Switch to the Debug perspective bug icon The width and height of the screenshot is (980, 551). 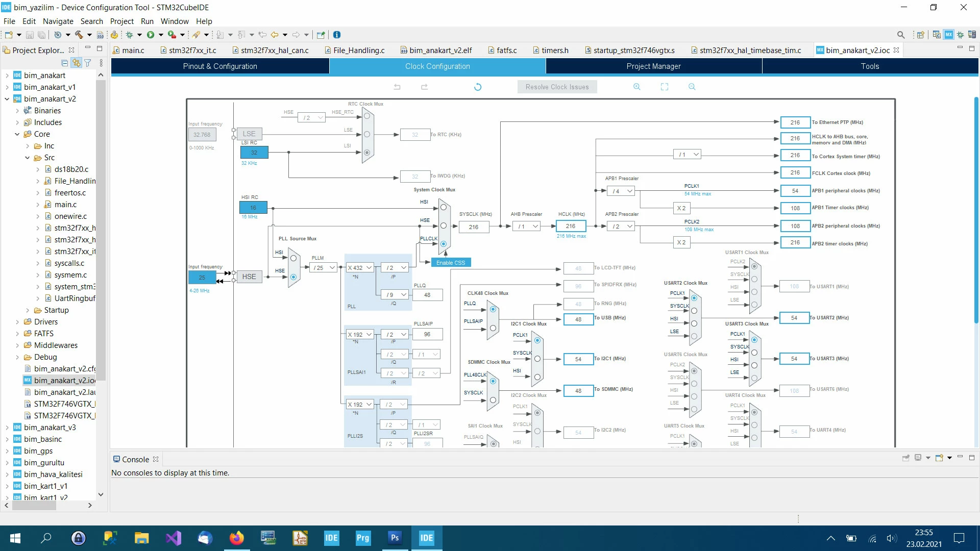pos(960,35)
